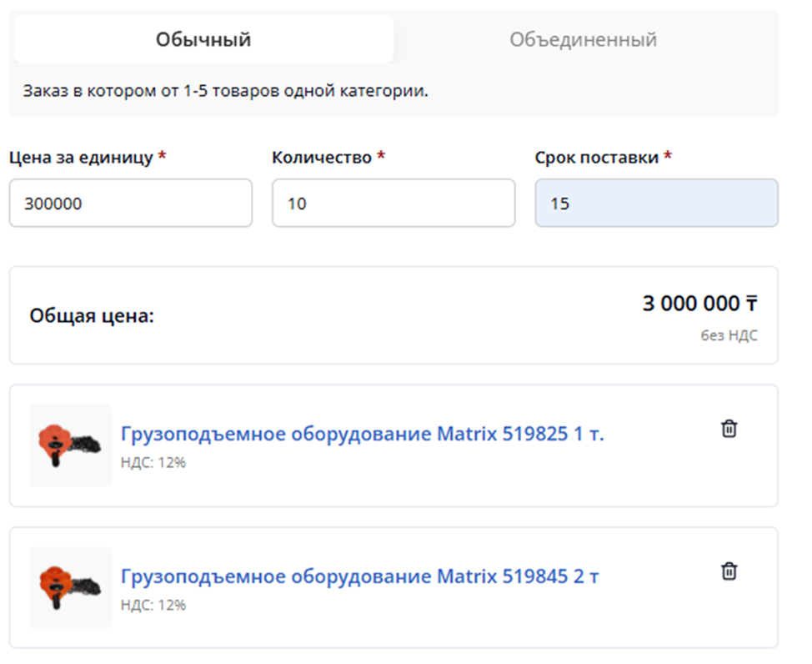Click the Количество field label
Screen dimensions: 812x664
pos(322,158)
